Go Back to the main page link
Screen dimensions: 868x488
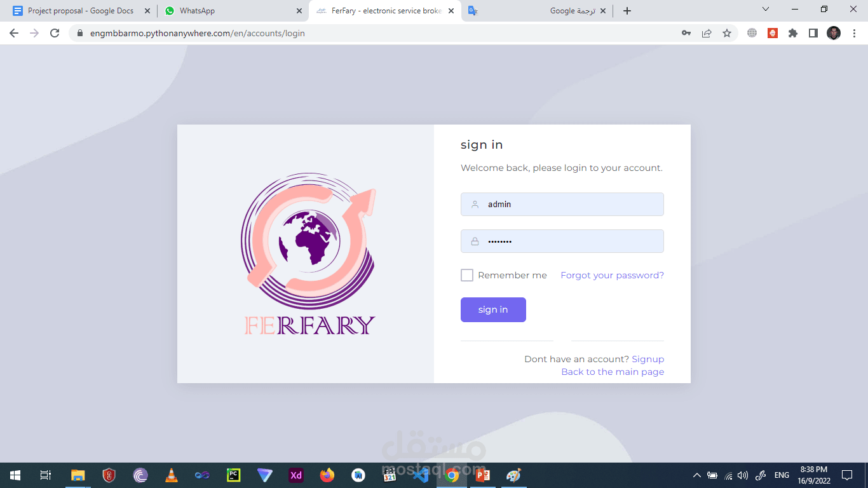pos(613,372)
